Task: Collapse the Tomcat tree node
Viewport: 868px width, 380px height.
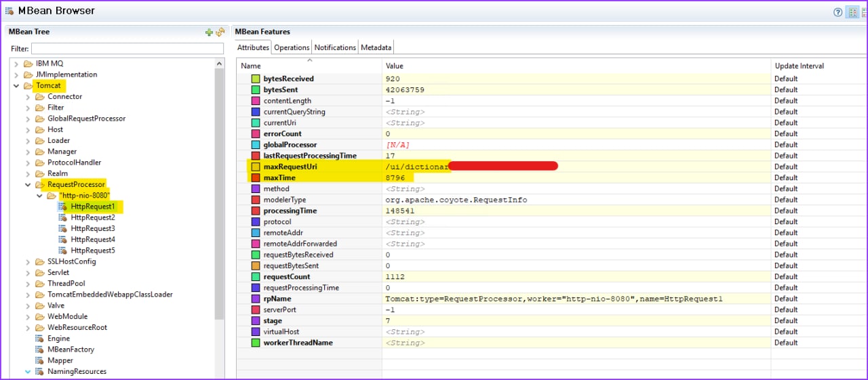Action: click(x=16, y=86)
